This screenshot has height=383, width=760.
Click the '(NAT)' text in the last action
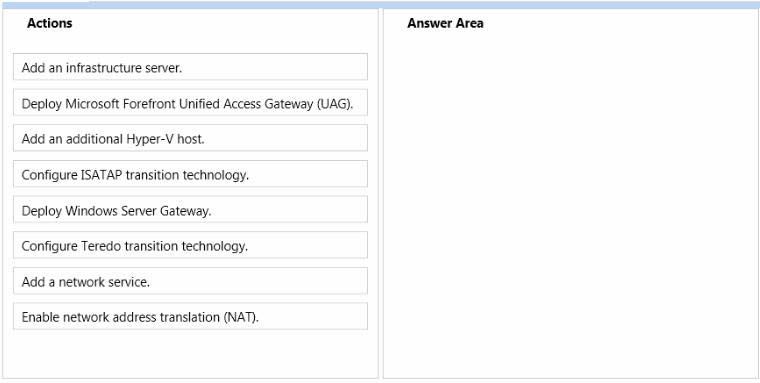tap(241, 318)
